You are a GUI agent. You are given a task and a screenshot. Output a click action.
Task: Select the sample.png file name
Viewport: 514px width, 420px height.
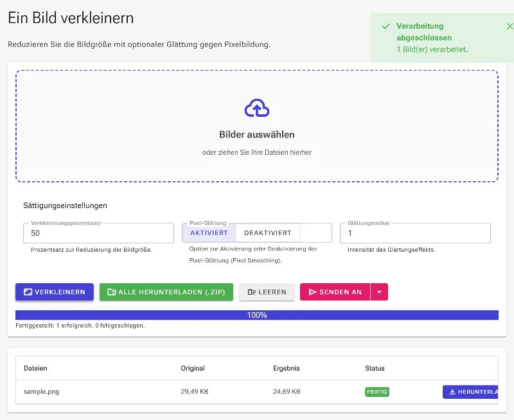point(42,392)
